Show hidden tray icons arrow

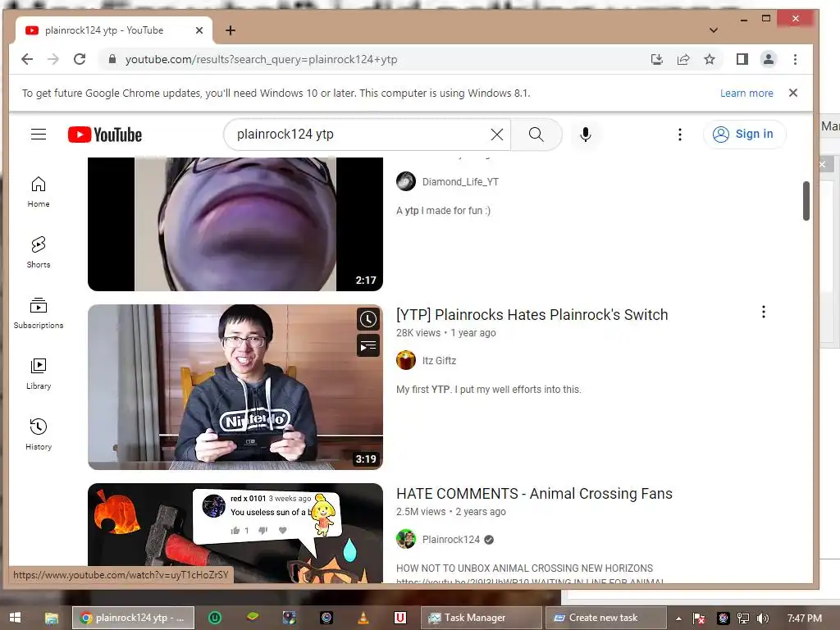(678, 619)
